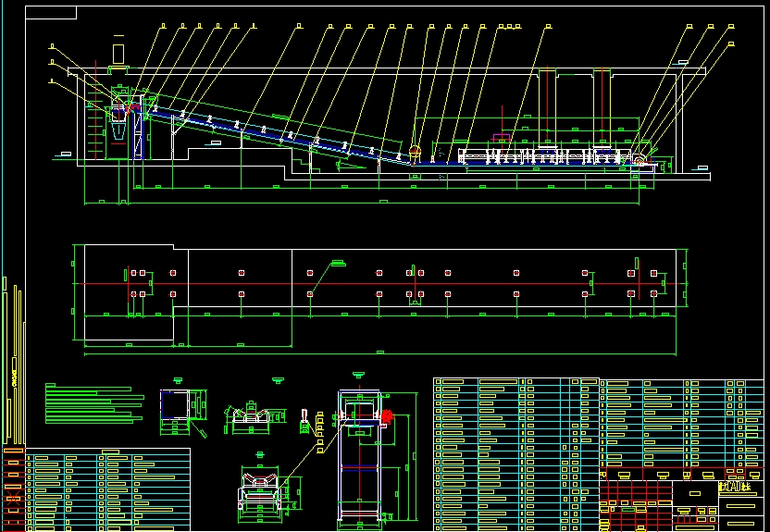Select the trough idler roller section detail
The width and height of the screenshot is (770, 532).
(251, 415)
